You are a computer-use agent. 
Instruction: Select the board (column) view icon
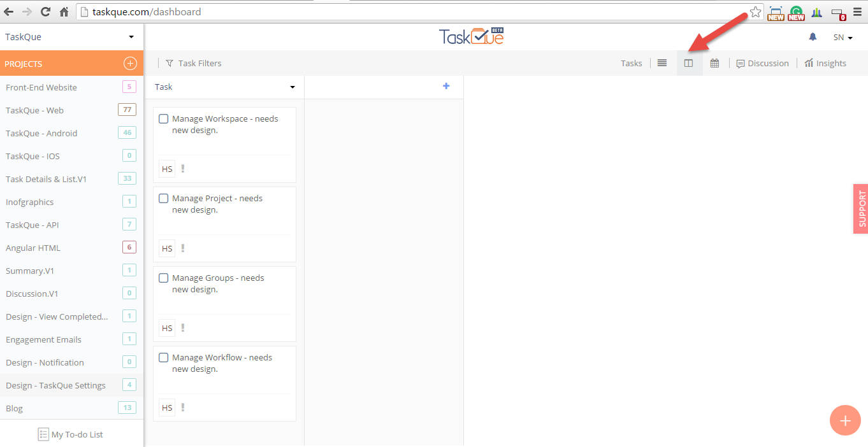pos(689,62)
